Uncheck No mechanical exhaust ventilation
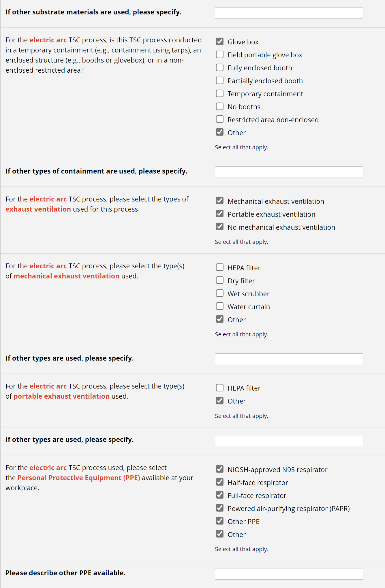The height and width of the screenshot is (588, 385). click(220, 227)
